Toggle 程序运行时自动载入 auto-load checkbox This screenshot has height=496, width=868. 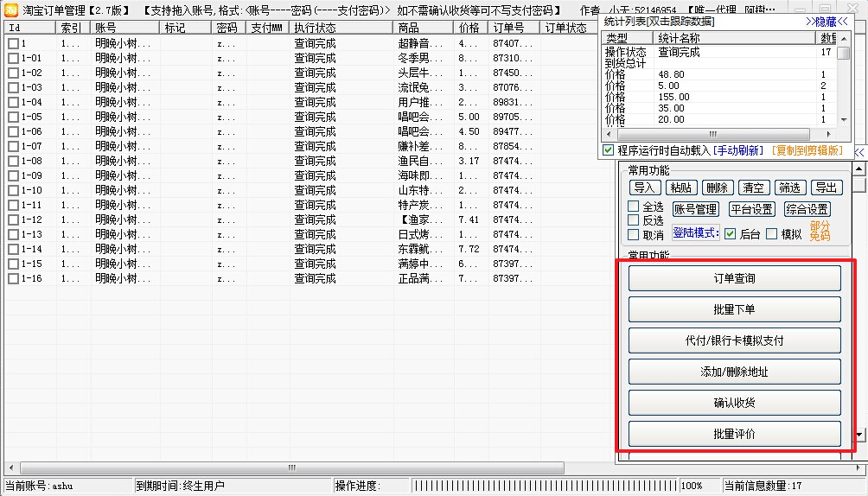point(609,150)
